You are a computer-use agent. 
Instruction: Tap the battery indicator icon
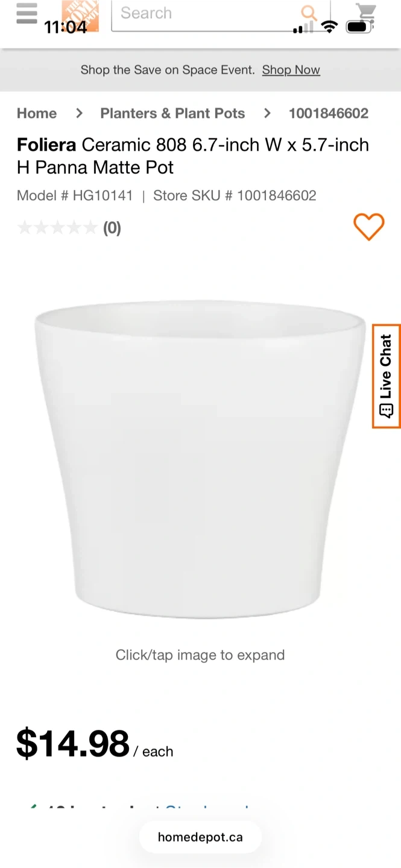pyautogui.click(x=359, y=27)
